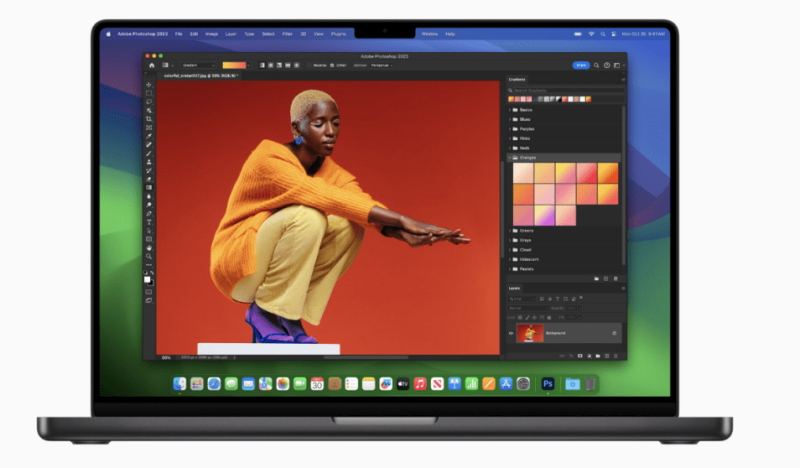Select the Eyedropper tool

pos(149,136)
